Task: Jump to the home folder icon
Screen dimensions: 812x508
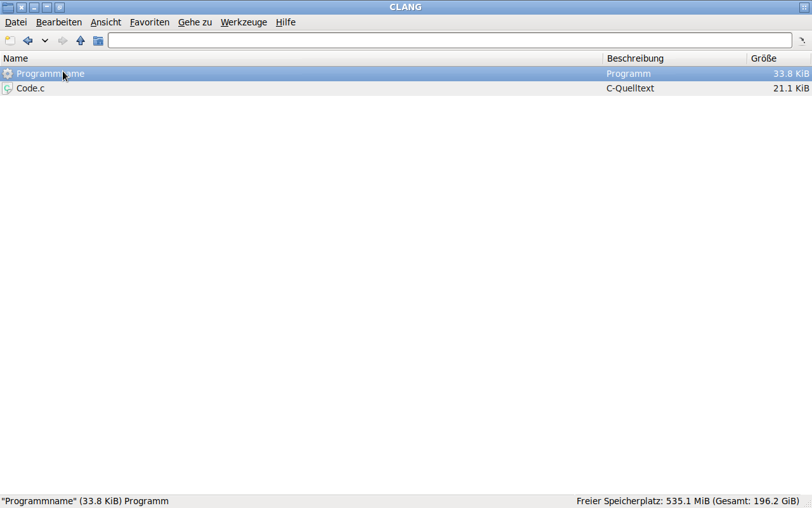Action: point(98,41)
